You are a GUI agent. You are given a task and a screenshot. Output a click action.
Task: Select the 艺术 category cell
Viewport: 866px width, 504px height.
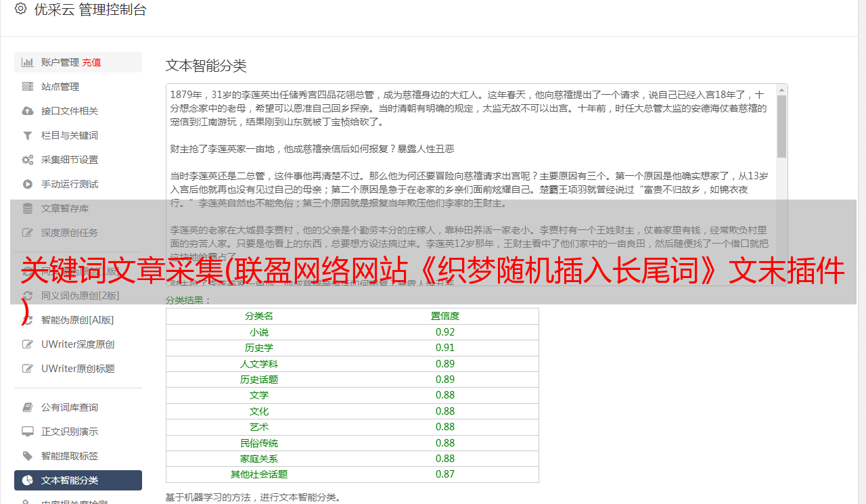(259, 427)
